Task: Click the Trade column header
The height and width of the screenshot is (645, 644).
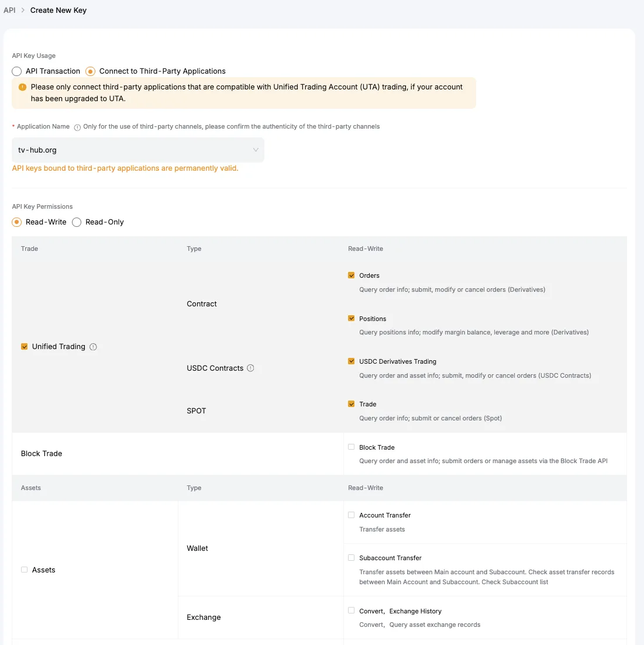Action: point(30,249)
